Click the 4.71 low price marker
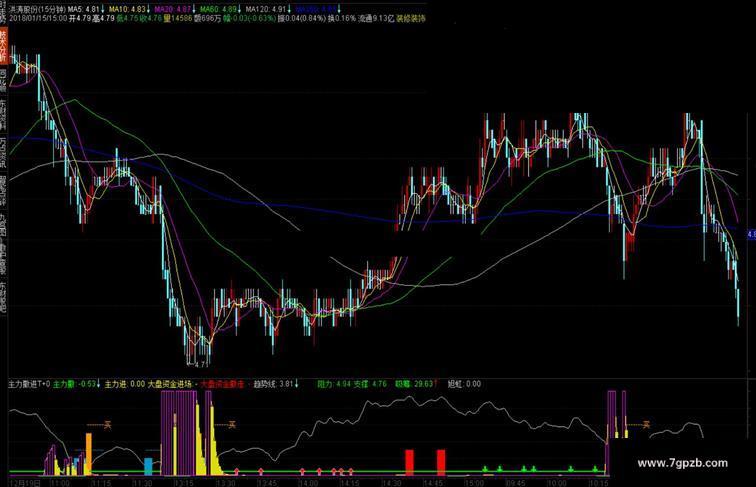The image size is (756, 487). click(201, 365)
